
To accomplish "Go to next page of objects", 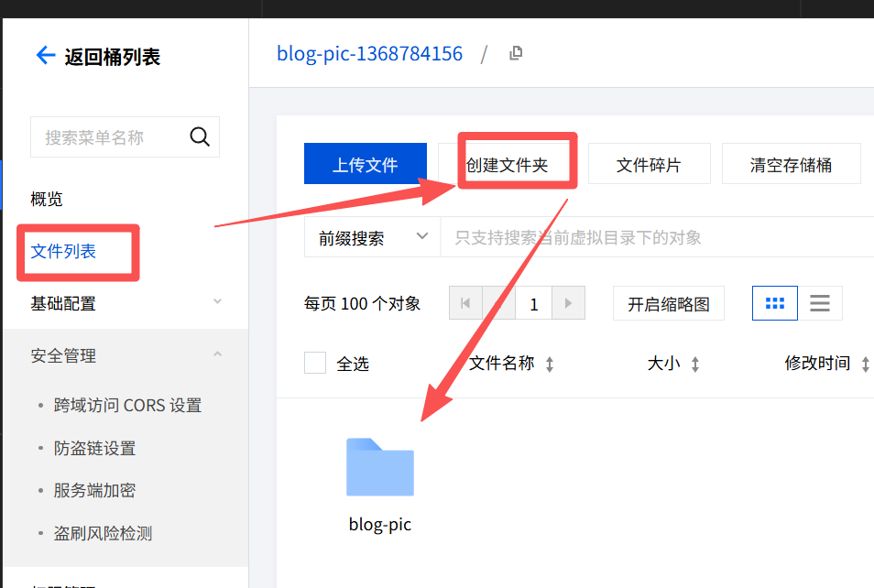I will [x=569, y=304].
